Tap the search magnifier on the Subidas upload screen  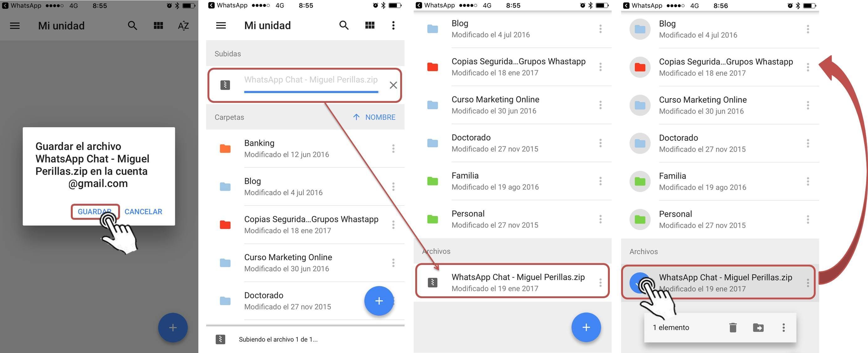click(x=344, y=25)
